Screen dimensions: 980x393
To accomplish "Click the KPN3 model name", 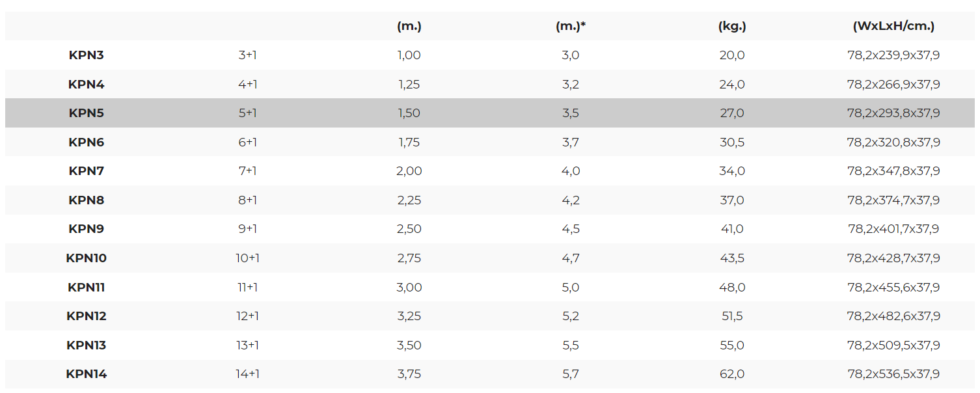I will 87,55.
